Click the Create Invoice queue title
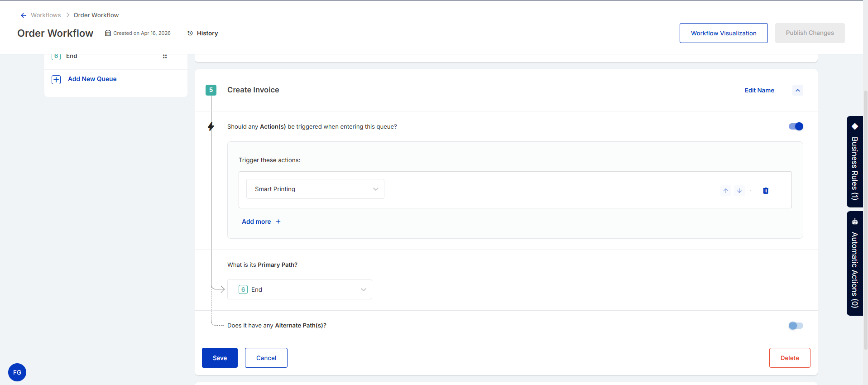The height and width of the screenshot is (385, 868). click(x=253, y=90)
